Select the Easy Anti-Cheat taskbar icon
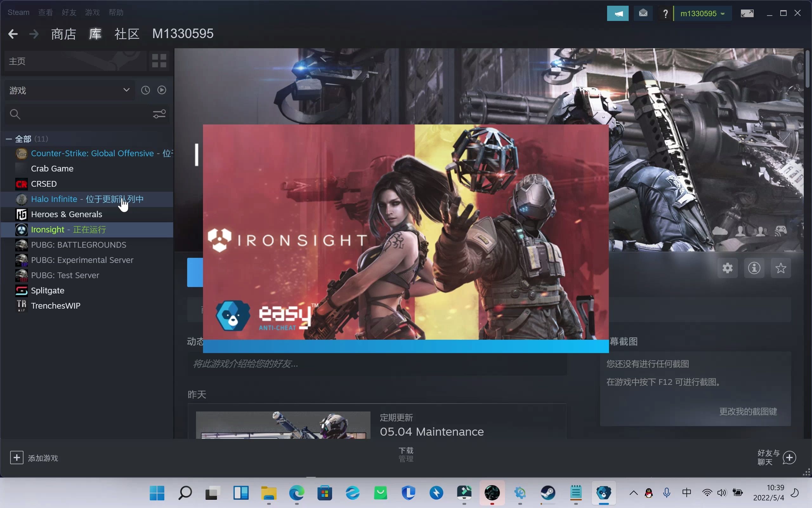The width and height of the screenshot is (812, 508). 603,493
